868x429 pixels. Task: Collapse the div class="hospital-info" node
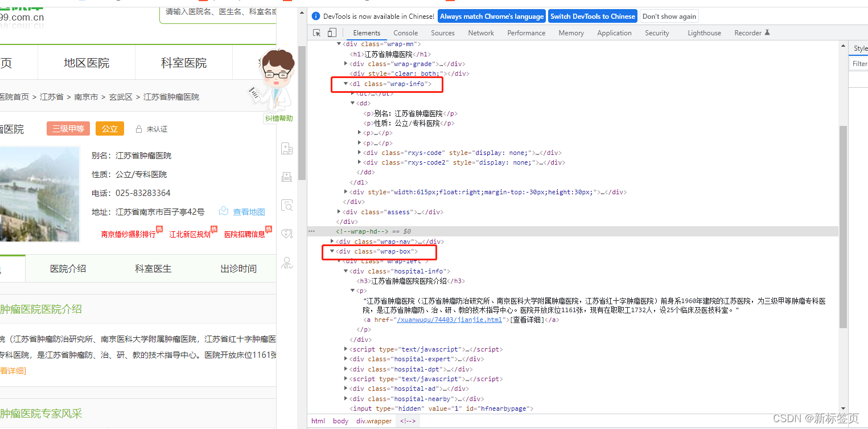346,271
